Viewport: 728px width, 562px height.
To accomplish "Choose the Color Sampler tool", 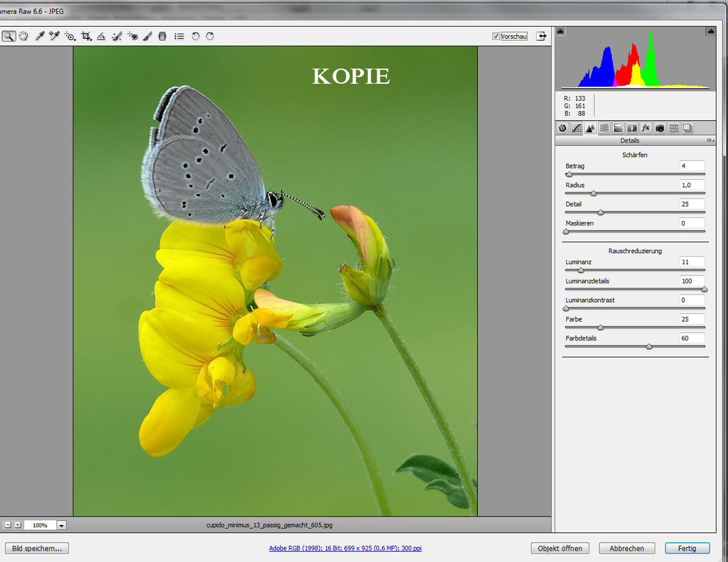I will click(55, 36).
